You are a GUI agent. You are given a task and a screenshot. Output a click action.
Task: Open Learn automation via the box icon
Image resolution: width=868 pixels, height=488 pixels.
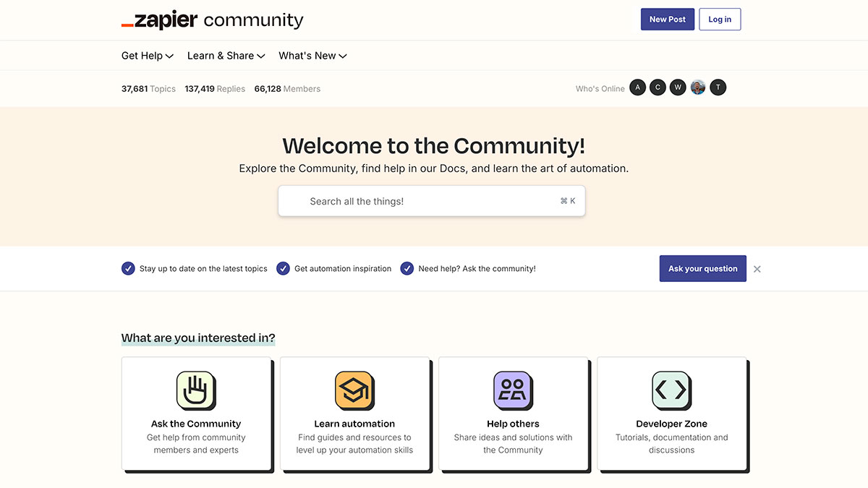(355, 390)
